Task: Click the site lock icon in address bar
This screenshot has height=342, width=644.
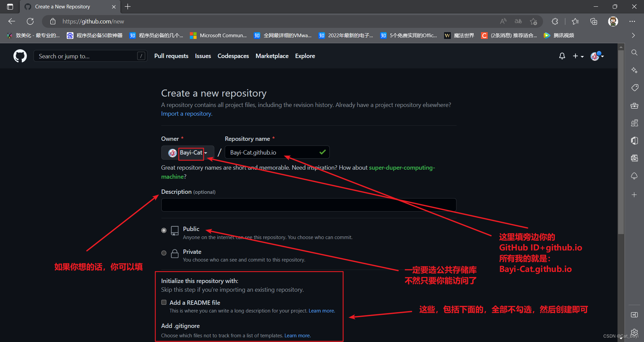Action: pyautogui.click(x=53, y=21)
